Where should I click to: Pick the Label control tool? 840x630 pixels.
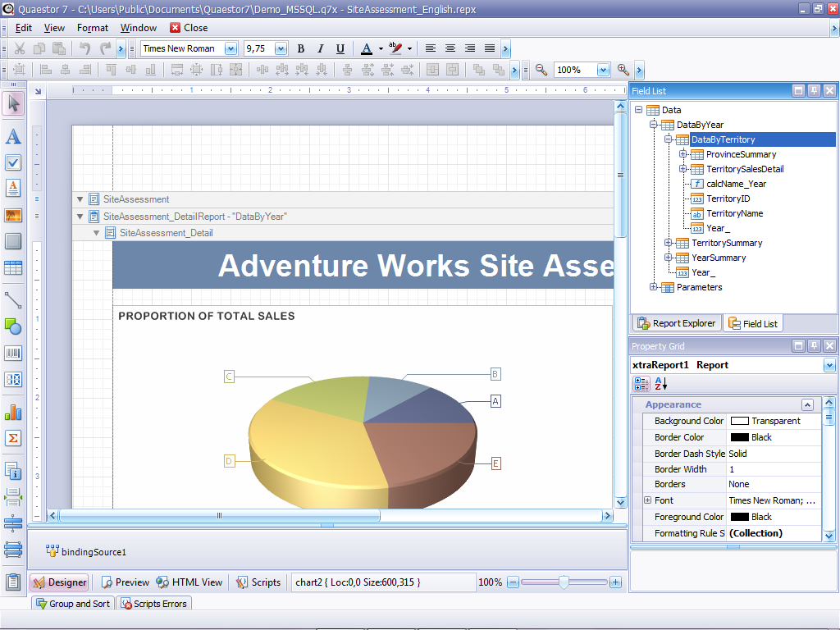[x=13, y=137]
